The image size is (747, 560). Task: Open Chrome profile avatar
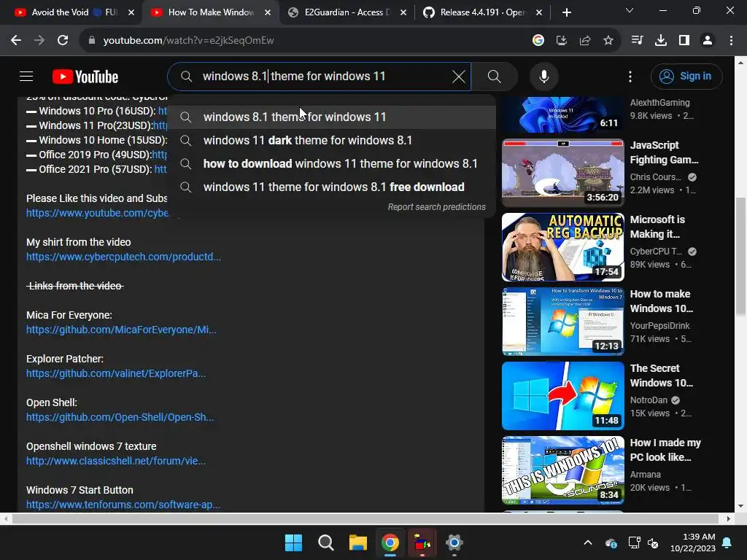708,41
